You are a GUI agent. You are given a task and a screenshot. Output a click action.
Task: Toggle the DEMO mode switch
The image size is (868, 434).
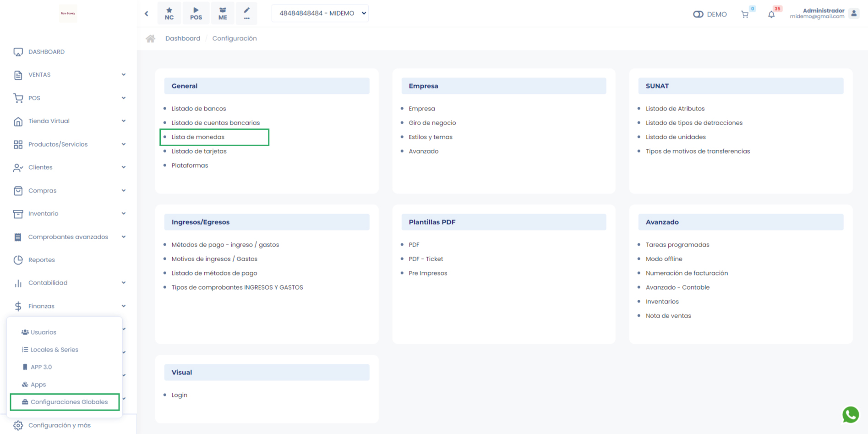point(698,14)
